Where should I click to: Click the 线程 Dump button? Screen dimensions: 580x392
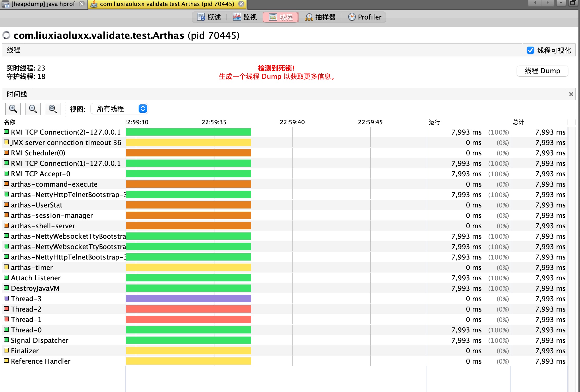click(542, 71)
